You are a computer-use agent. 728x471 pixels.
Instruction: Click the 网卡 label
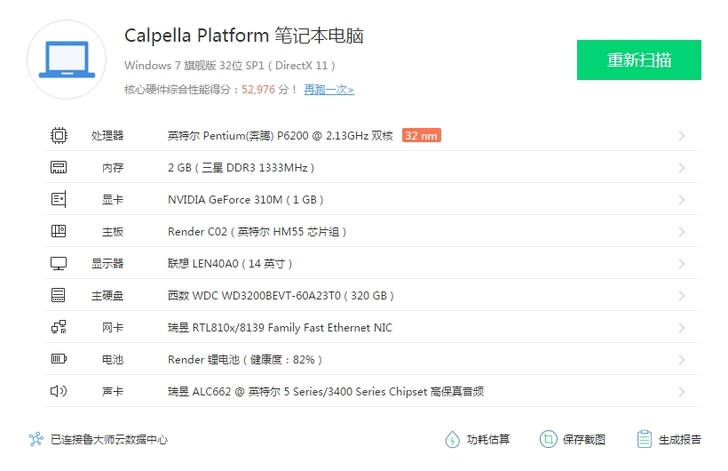tap(113, 328)
